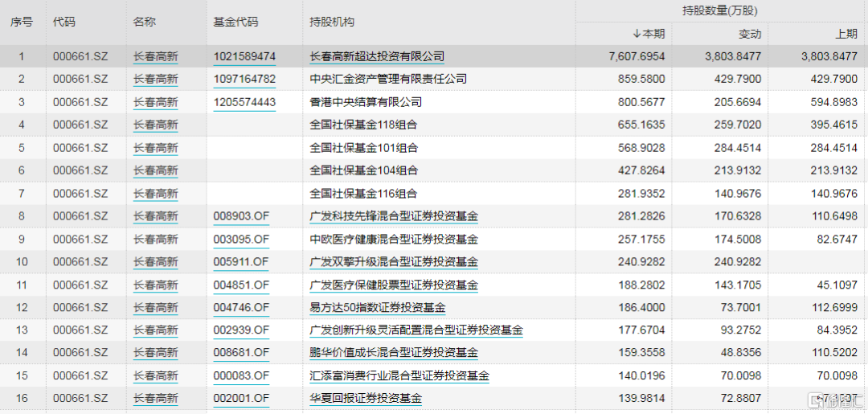
Task: Click the 259.7020 change value
Action: point(737,125)
